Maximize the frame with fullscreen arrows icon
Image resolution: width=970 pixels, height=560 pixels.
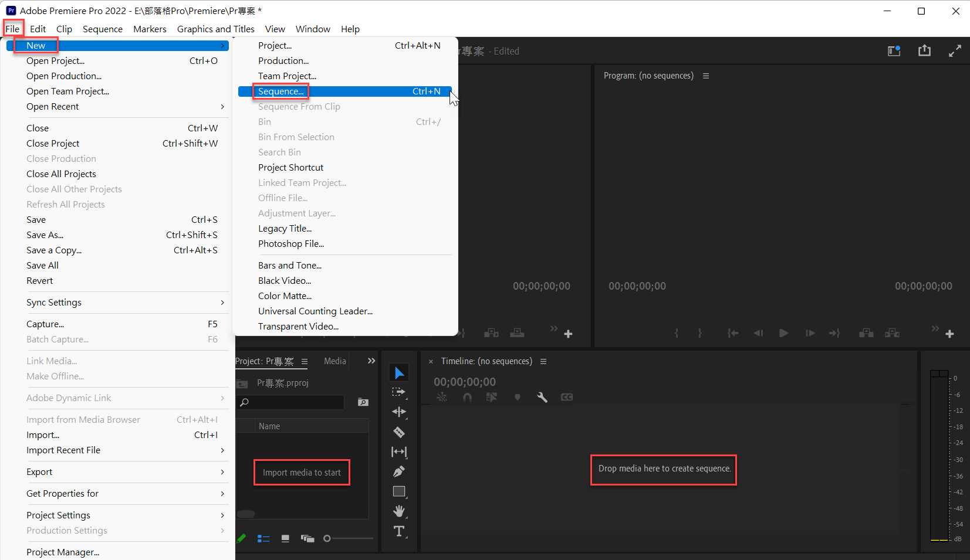coord(955,51)
